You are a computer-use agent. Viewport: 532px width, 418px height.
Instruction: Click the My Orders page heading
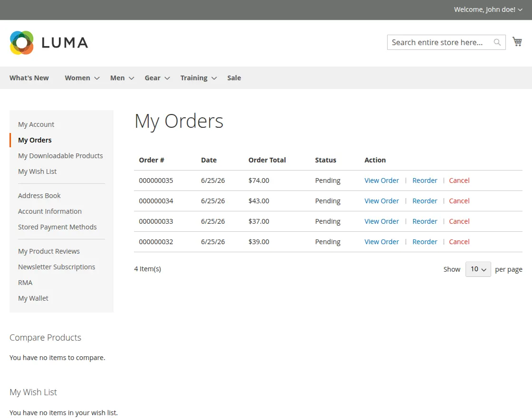tap(179, 121)
